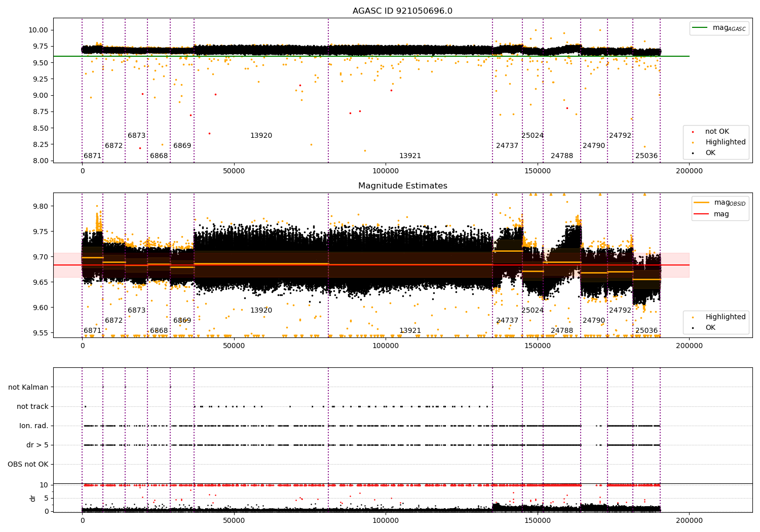The height and width of the screenshot is (532, 760).
Task: Click OBSID label 6872 in top plot
Action: tap(114, 146)
